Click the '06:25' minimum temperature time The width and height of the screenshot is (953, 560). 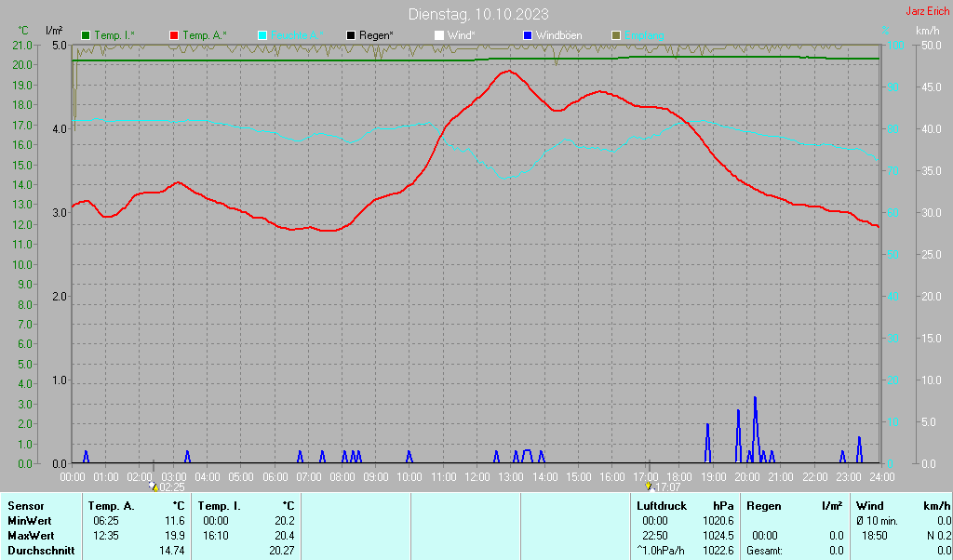click(x=106, y=521)
